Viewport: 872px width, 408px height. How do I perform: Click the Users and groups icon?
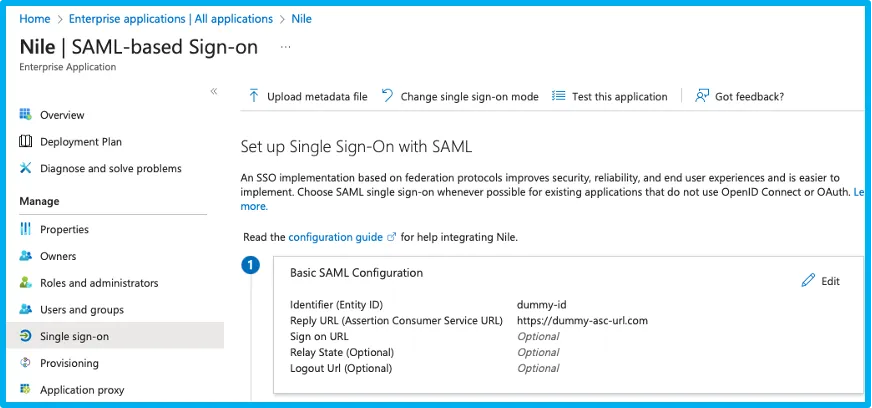tap(26, 309)
